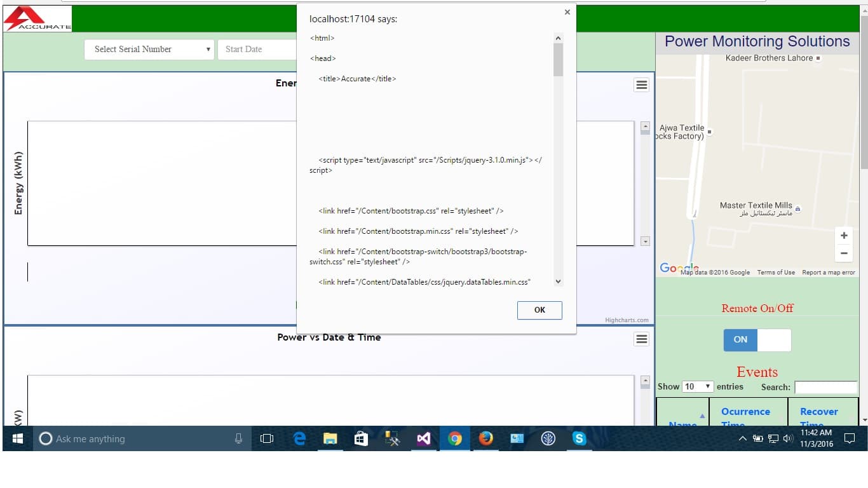Switch to Chrome in taskbar

(x=454, y=438)
